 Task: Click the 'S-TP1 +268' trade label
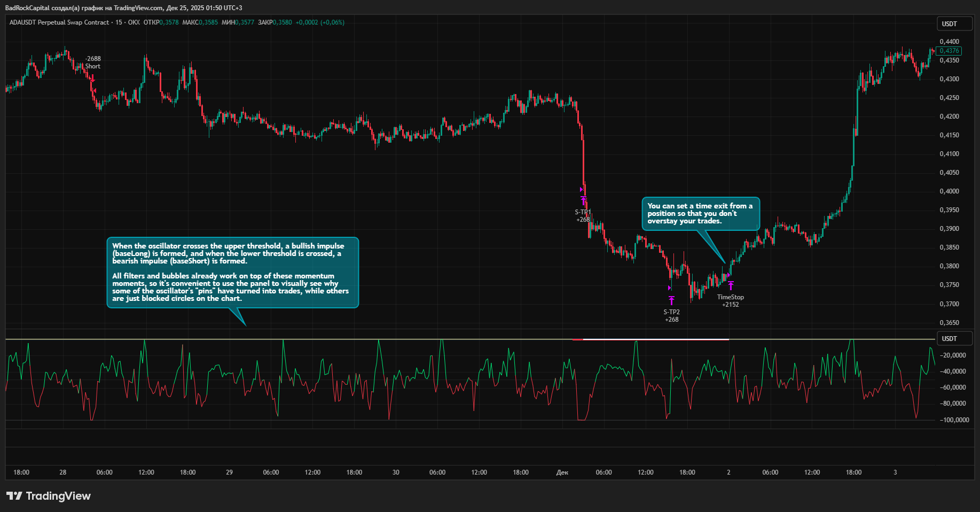point(583,216)
